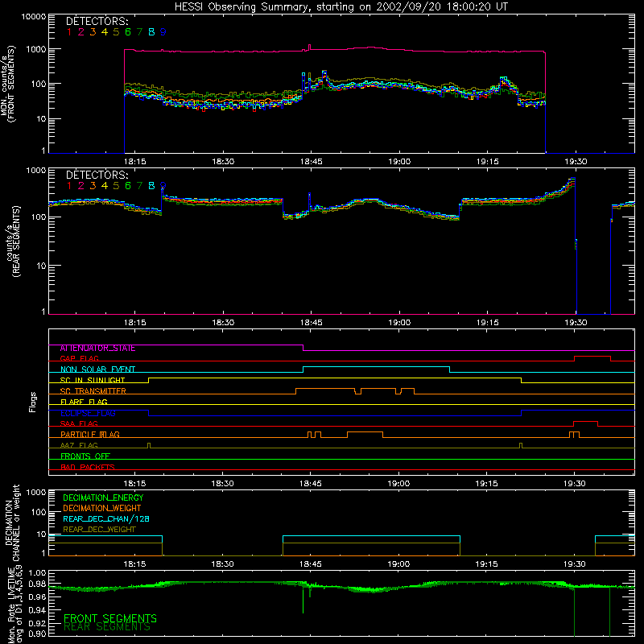Click 19:00 tick label under rear segments plot
Viewport: 644px width, 644px height.
tap(399, 323)
